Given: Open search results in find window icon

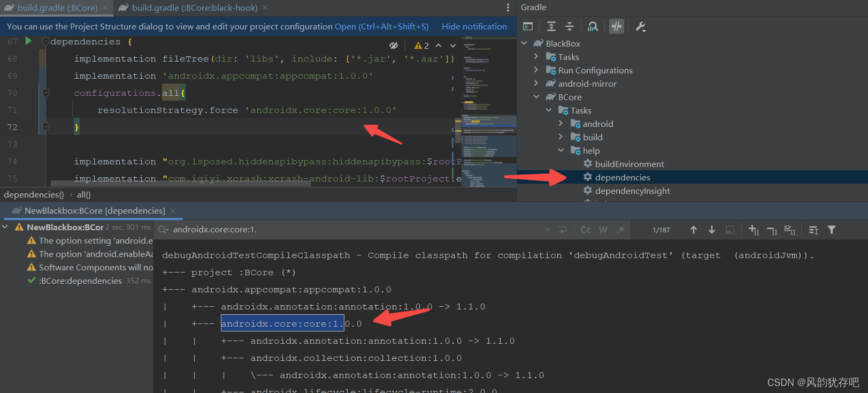Looking at the screenshot, I should tap(813, 230).
